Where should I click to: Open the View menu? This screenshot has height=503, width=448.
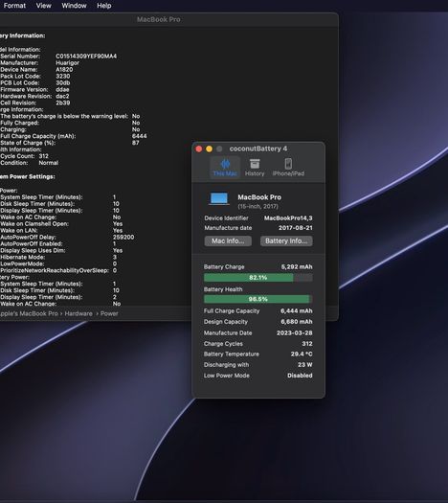[x=44, y=6]
